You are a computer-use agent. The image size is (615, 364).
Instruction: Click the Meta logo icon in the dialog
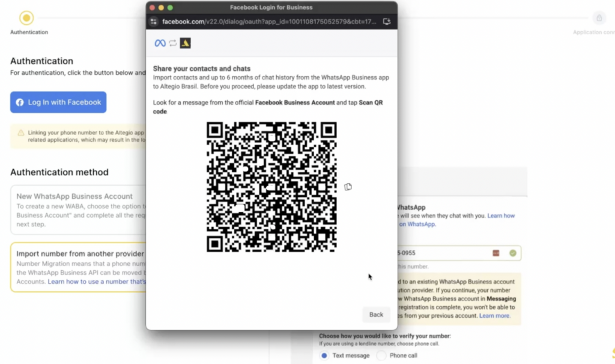point(160,43)
